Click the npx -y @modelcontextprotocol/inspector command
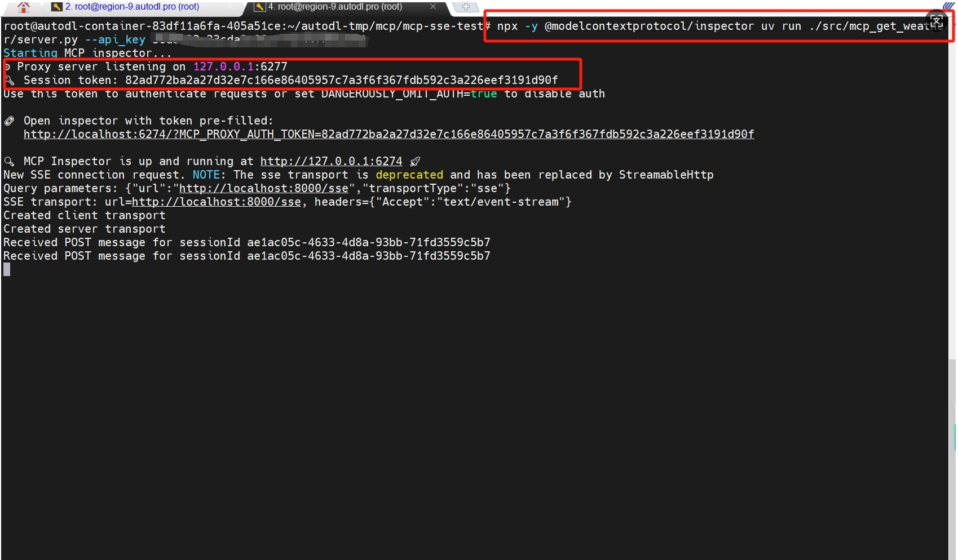958x560 pixels. [x=720, y=26]
